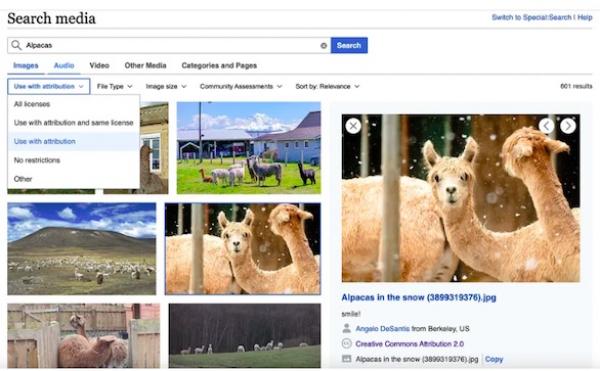Open the Image size dropdown
This screenshot has height=371, width=600.
tap(166, 86)
